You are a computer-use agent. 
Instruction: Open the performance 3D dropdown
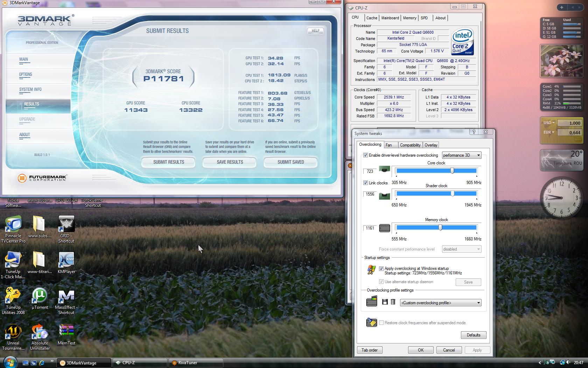coord(462,155)
